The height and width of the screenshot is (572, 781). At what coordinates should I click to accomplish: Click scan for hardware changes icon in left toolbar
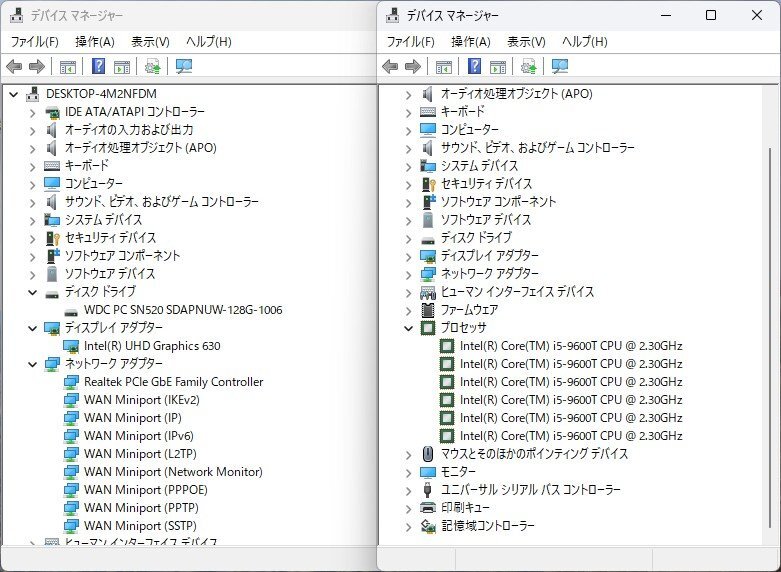pos(183,67)
